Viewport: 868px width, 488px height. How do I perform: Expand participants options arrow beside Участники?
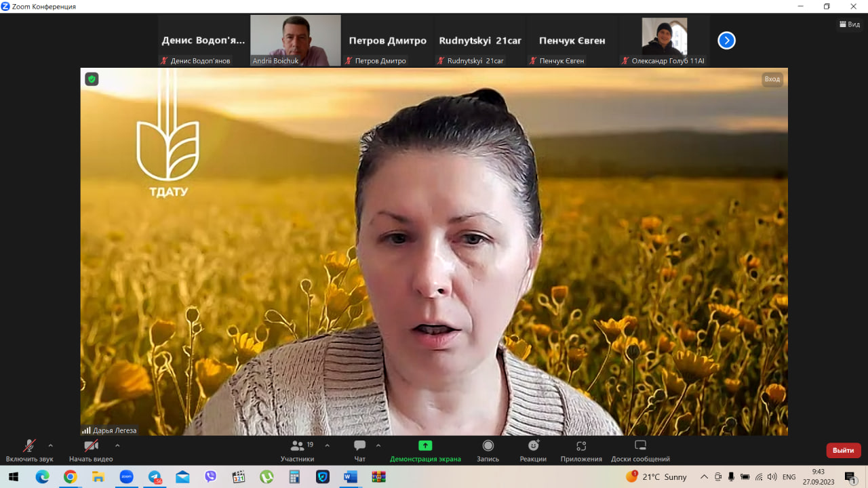[x=328, y=445]
